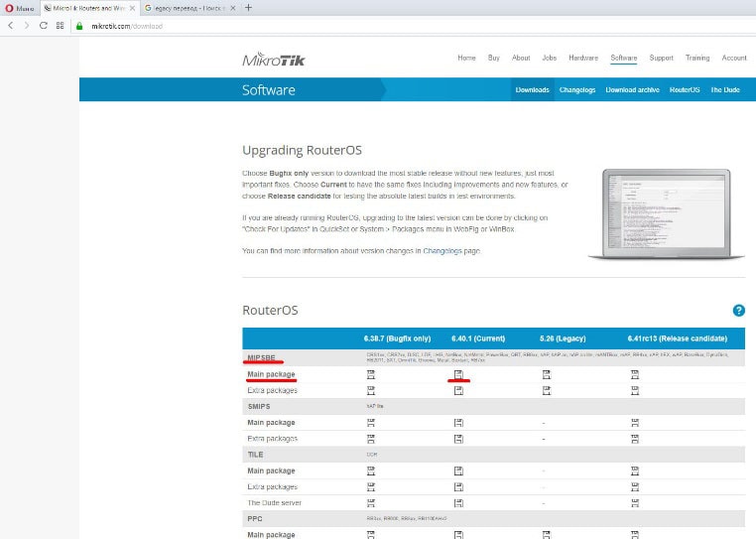Click the MIPSBE section label
Viewport: 756px width, 539px height.
261,357
